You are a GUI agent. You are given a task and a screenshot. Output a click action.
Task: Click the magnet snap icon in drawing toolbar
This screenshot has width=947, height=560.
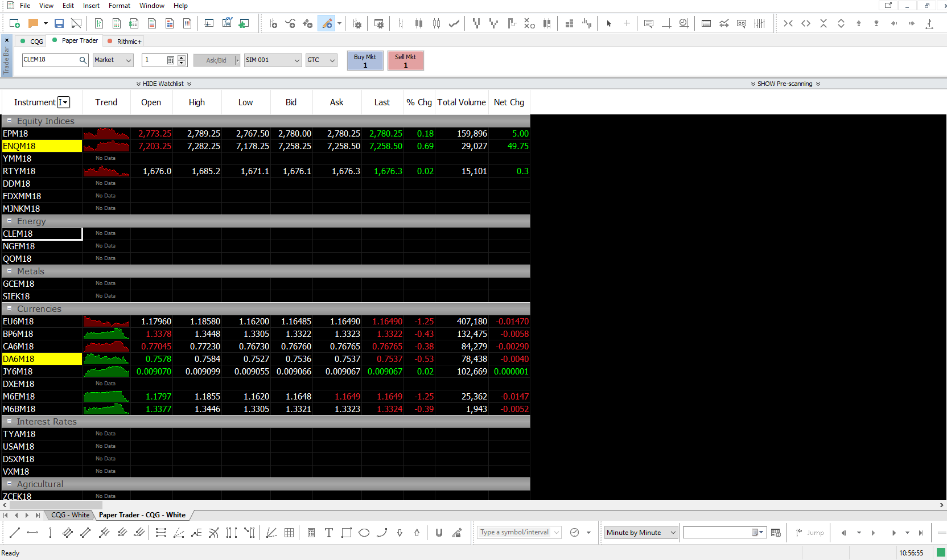point(439,533)
